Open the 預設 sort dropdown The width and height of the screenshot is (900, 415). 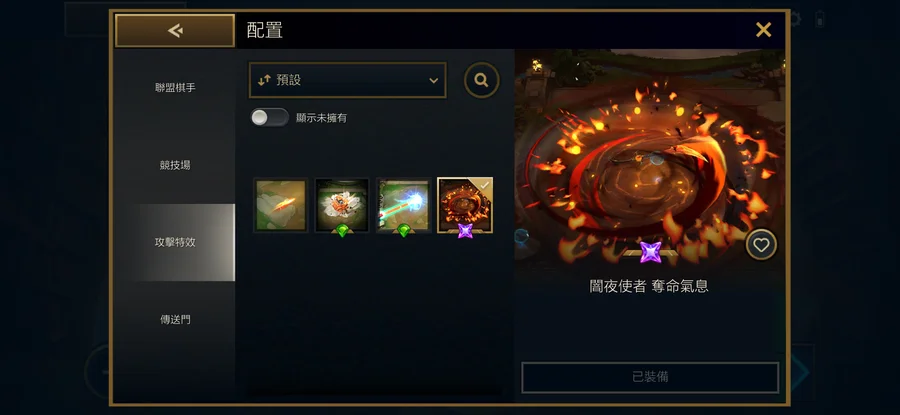pos(348,80)
